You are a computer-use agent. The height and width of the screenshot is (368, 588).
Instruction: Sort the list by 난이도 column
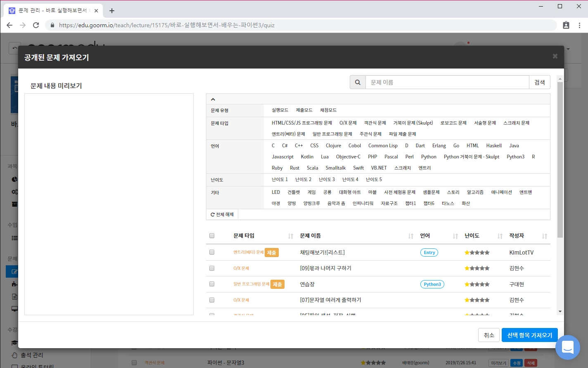(500, 236)
